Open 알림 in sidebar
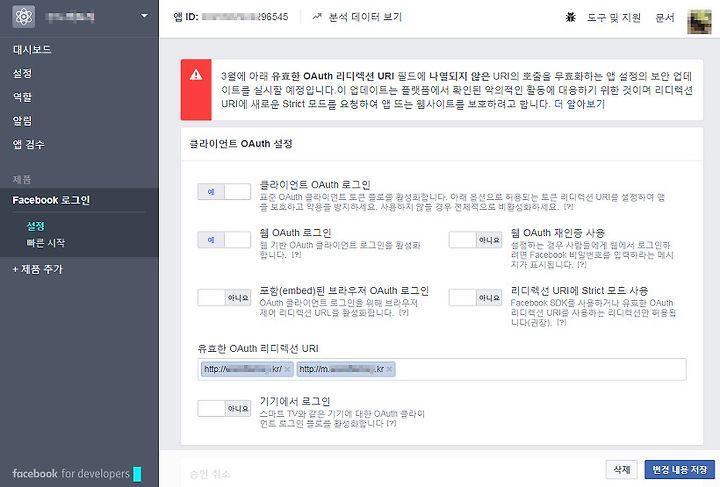The width and height of the screenshot is (720, 487). point(22,121)
